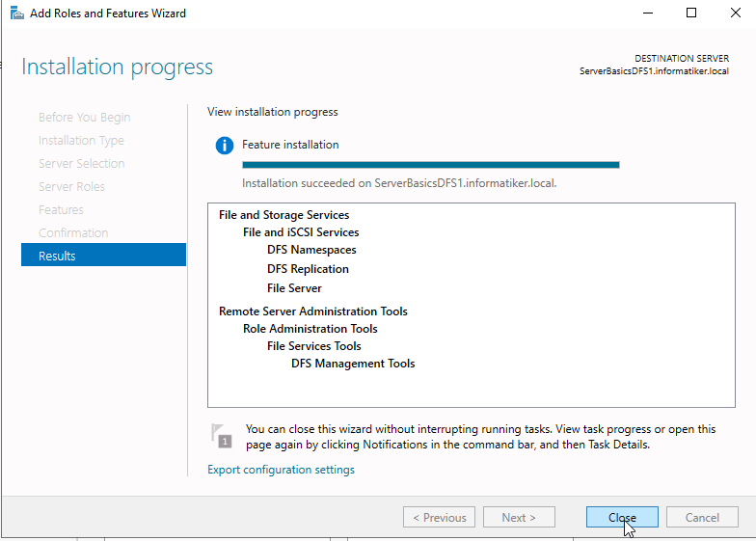The image size is (756, 541).
Task: Click the notification hint about closing the wizard
Action: (480, 437)
